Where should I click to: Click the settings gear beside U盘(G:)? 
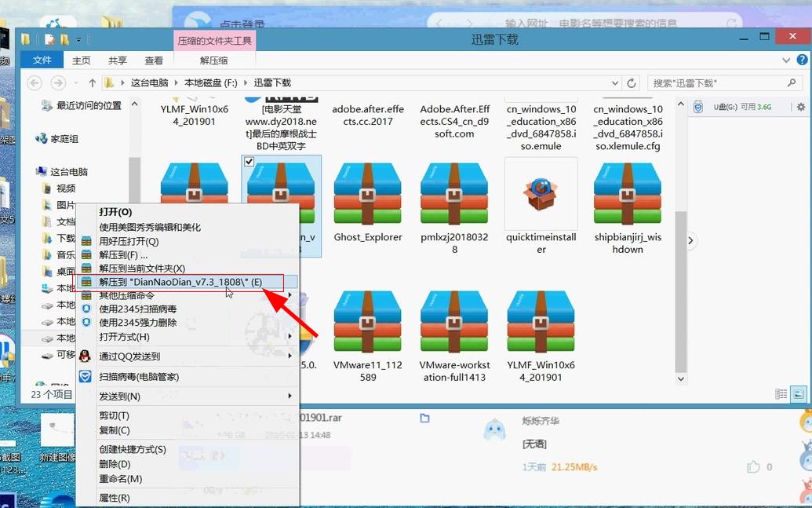pos(800,106)
